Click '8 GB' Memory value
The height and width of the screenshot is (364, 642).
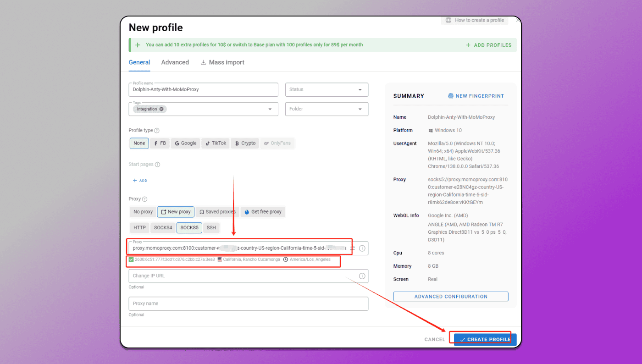coord(433,266)
